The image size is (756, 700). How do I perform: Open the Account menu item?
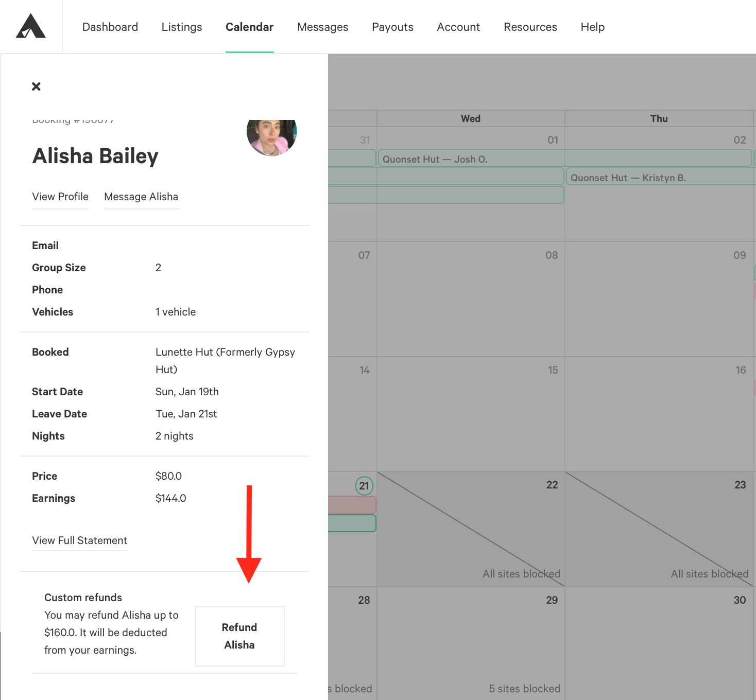pos(458,27)
